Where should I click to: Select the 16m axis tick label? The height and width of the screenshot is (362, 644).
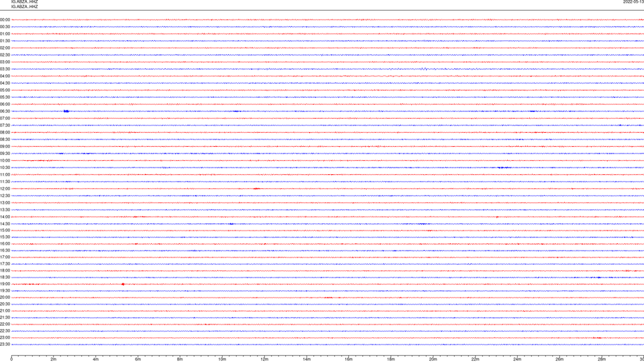click(x=349, y=359)
